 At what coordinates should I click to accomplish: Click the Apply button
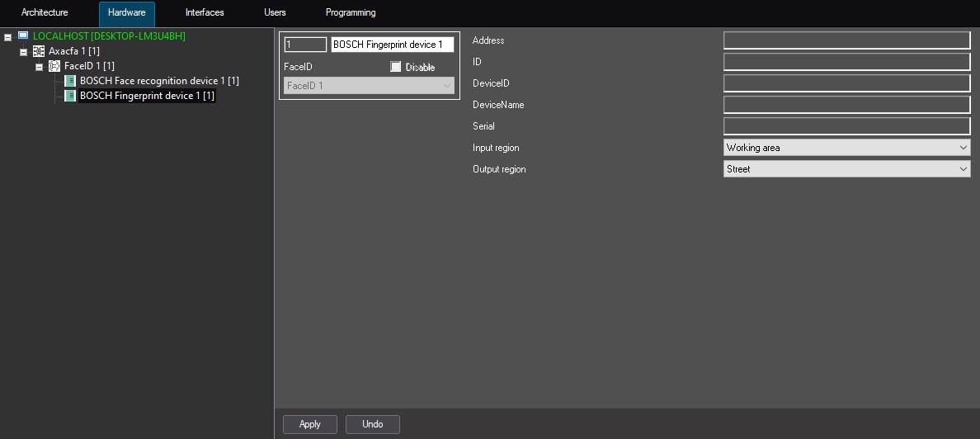tap(310, 424)
